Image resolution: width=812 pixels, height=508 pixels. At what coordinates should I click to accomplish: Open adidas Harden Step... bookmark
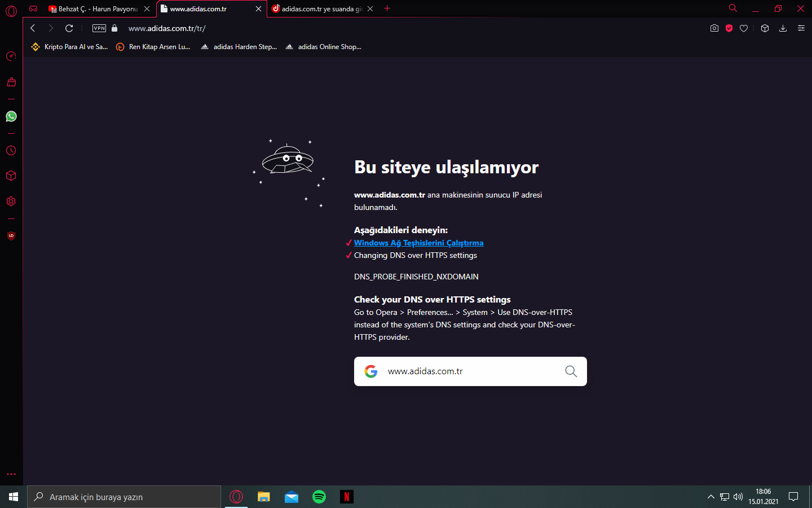[239, 47]
